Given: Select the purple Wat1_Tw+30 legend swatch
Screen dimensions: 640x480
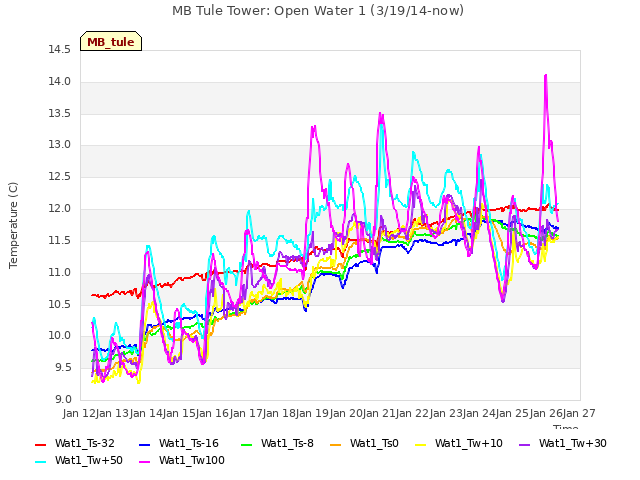Looking at the screenshot, I should click(x=524, y=444).
